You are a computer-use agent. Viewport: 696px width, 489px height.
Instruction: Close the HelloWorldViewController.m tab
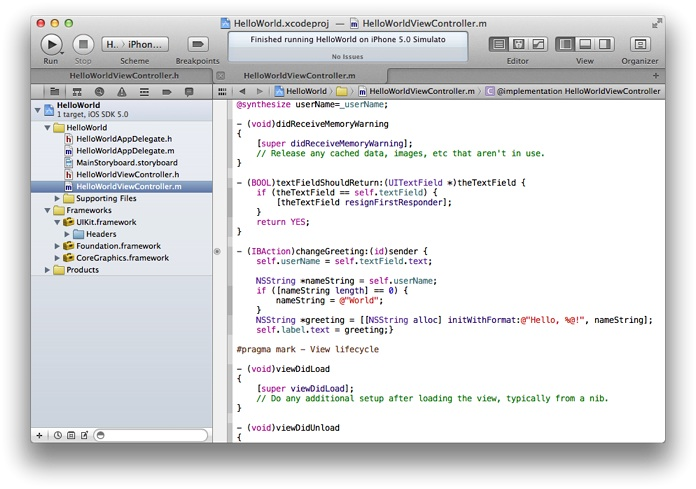click(x=220, y=76)
